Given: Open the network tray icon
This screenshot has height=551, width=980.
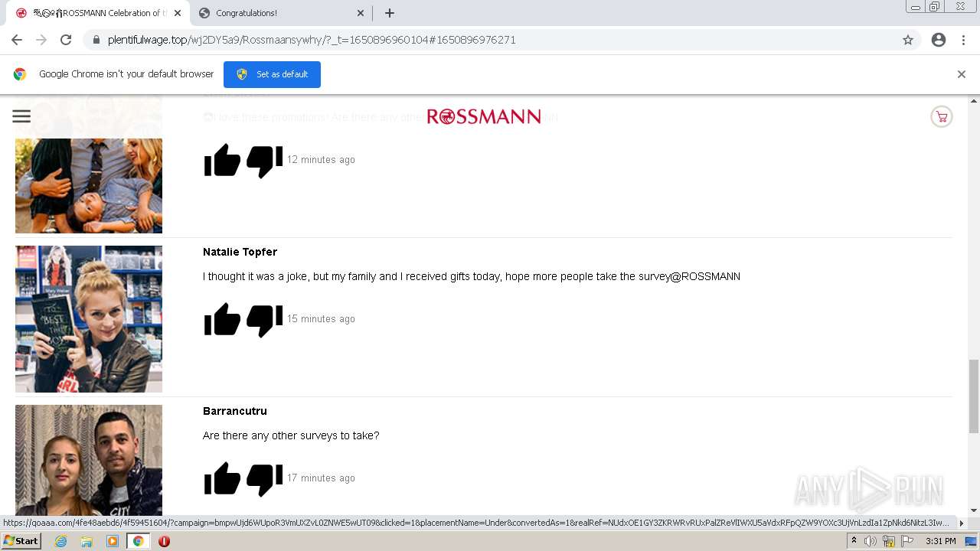Looking at the screenshot, I should (889, 541).
